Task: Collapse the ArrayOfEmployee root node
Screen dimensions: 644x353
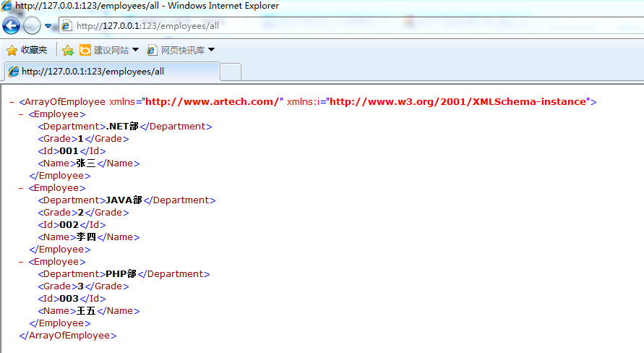Action: pos(12,101)
